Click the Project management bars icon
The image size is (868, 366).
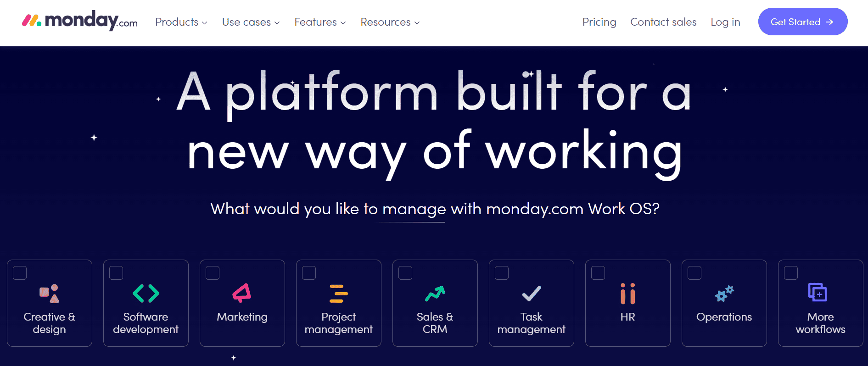pyautogui.click(x=339, y=294)
